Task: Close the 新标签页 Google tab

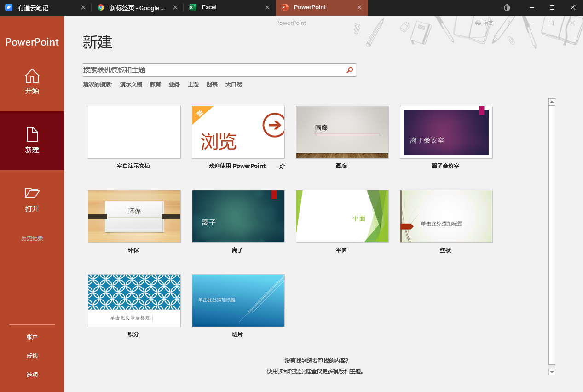Action: pos(175,7)
